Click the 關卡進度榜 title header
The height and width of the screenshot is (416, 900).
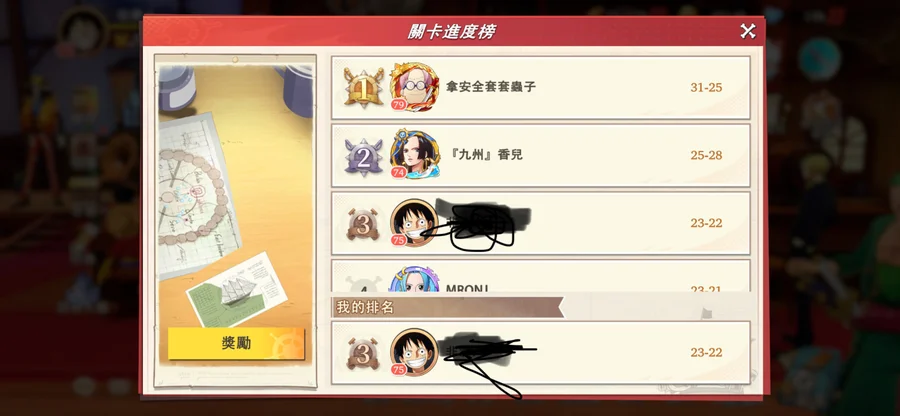coord(452,32)
